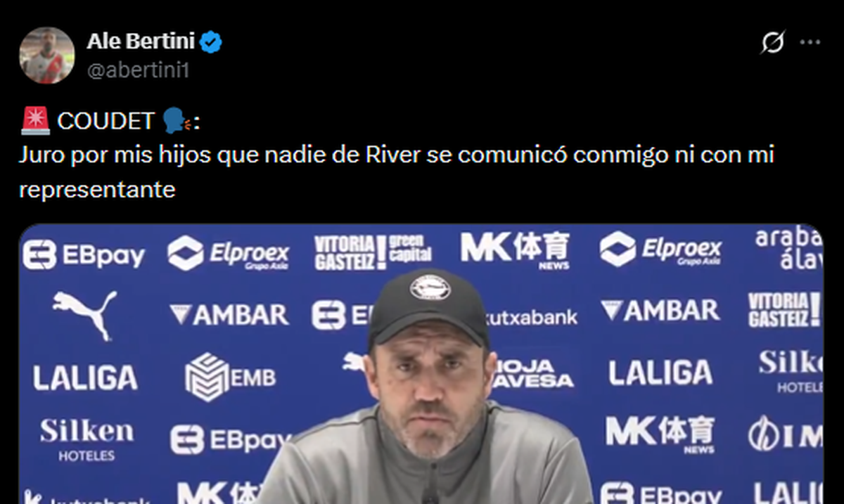Image resolution: width=844 pixels, height=504 pixels.
Task: Select the tweet text starting with Juro por
Action: pos(396,172)
